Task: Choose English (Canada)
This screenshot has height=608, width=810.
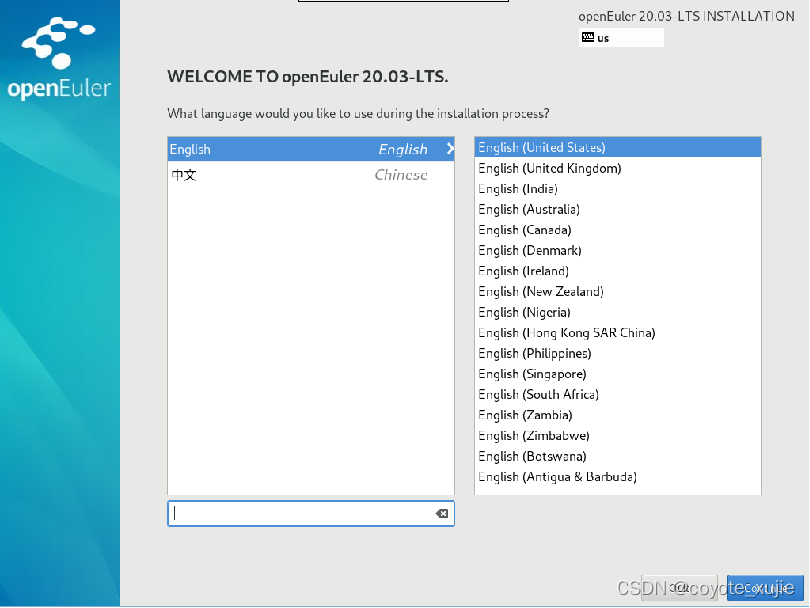Action: pos(618,230)
